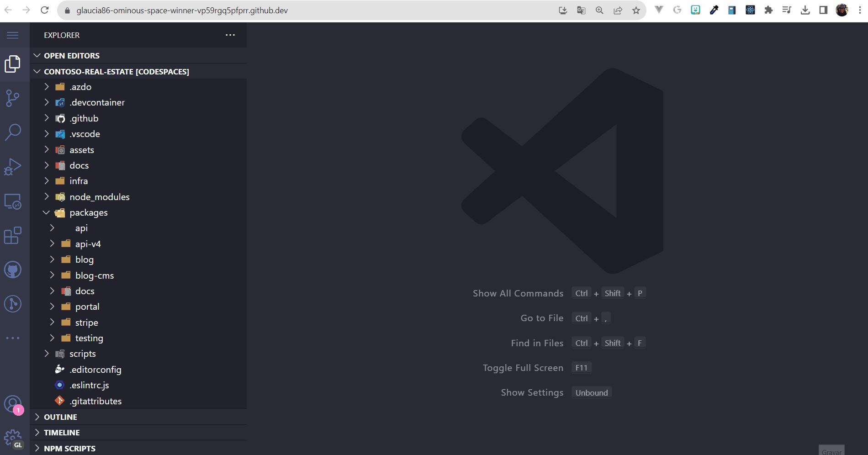This screenshot has width=868, height=455.
Task: Open the .eslintrc.js file
Action: tap(138, 385)
